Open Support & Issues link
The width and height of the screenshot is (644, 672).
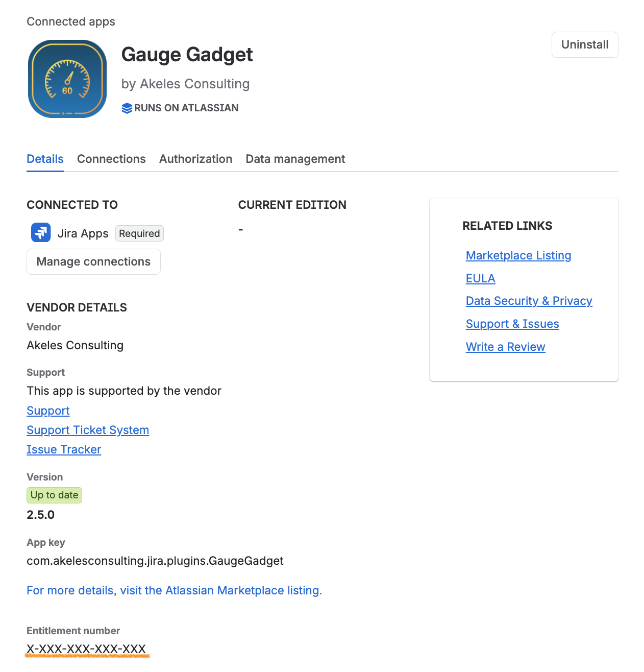pyautogui.click(x=512, y=324)
